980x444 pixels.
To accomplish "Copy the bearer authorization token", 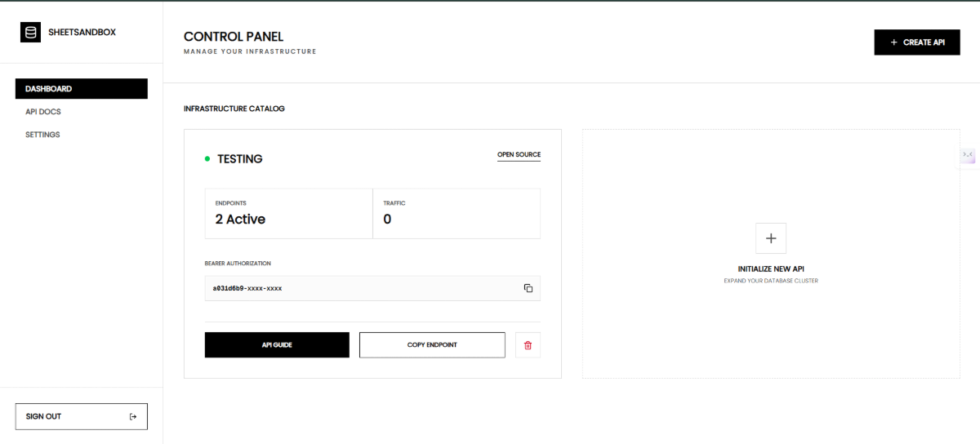I will pos(528,288).
